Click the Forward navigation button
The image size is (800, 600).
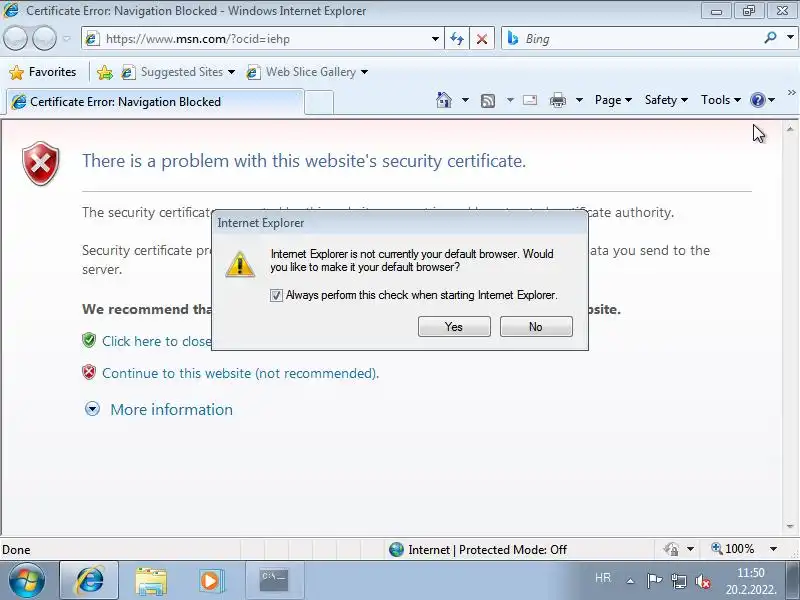coord(44,38)
